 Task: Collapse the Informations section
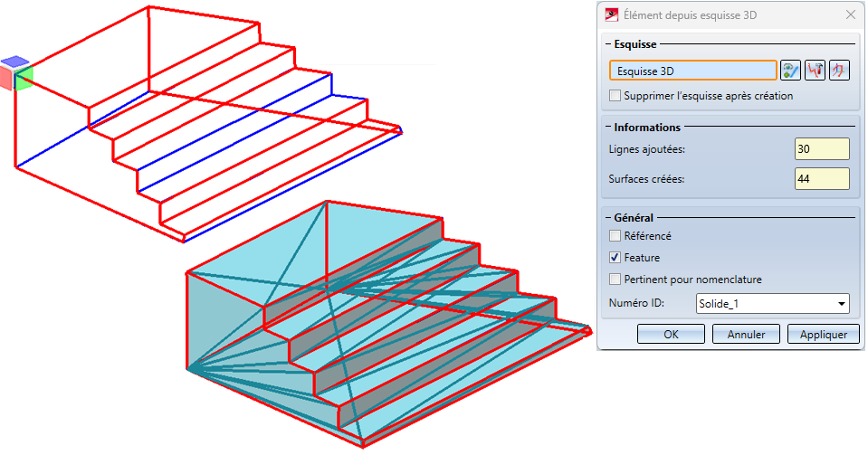[608, 128]
